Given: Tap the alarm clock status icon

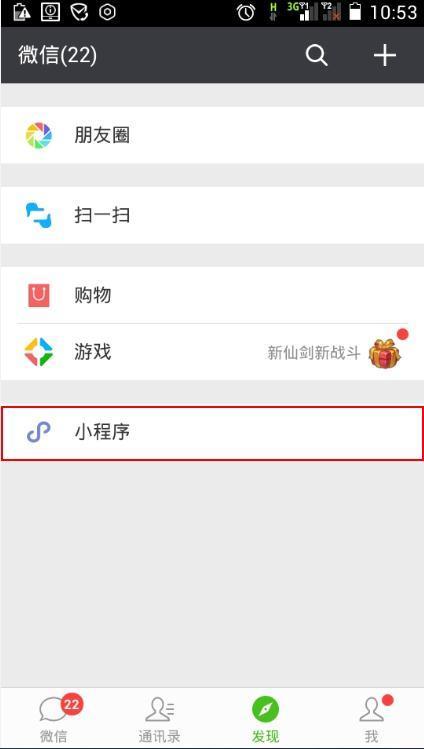Looking at the screenshot, I should pyautogui.click(x=246, y=12).
